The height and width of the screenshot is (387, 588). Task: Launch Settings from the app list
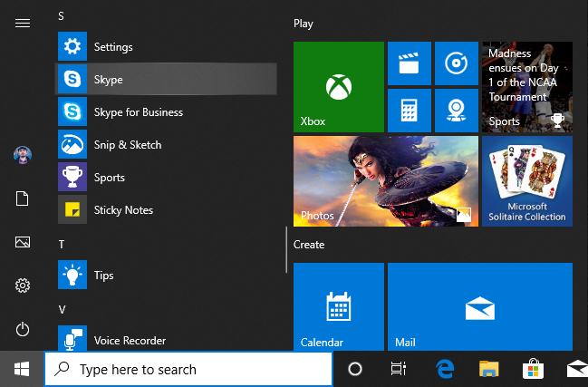(167, 46)
